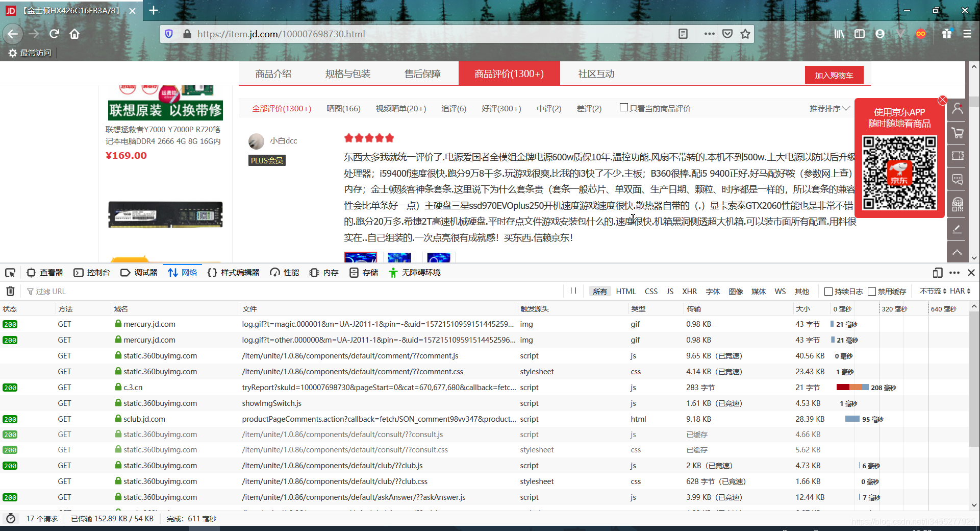980x531 pixels.
Task: Show photo reviews (166)
Action: (x=343, y=109)
